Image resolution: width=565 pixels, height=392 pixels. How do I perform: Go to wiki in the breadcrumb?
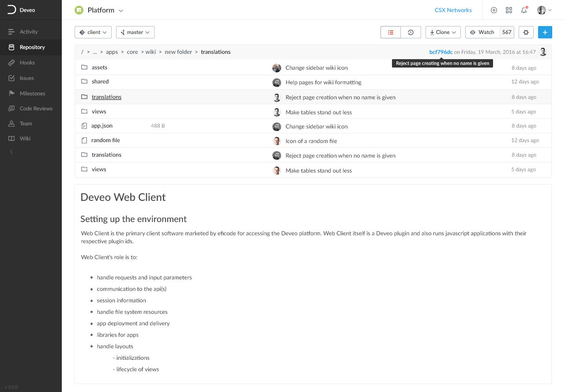pyautogui.click(x=151, y=52)
